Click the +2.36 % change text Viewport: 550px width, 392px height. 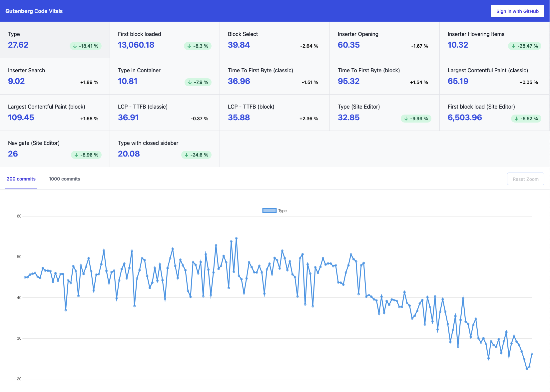tap(309, 119)
